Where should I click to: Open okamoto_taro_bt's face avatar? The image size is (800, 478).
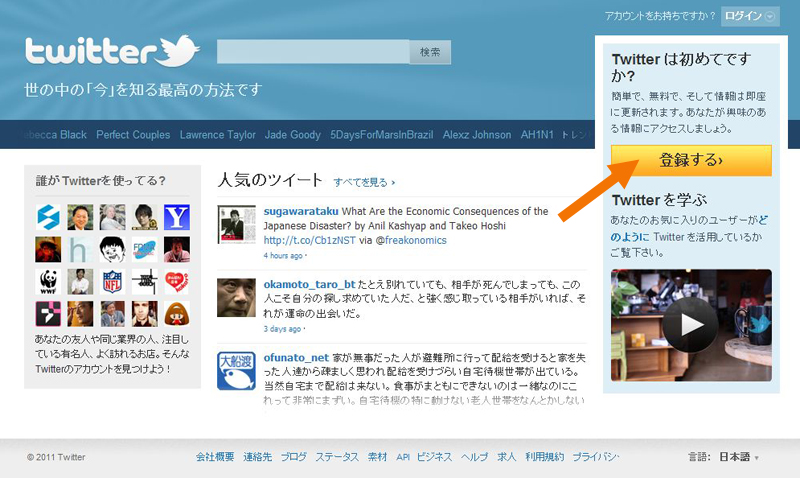(236, 297)
